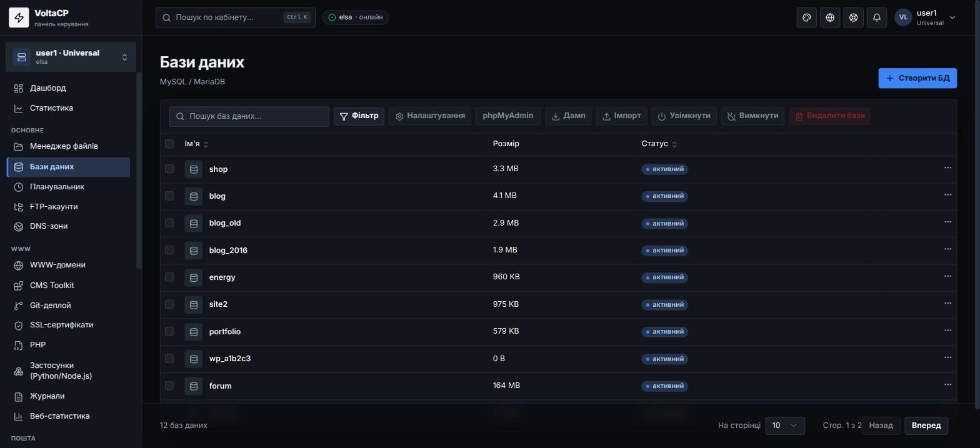This screenshot has width=980, height=448.
Task: Check the blog database checkbox
Action: tap(169, 196)
